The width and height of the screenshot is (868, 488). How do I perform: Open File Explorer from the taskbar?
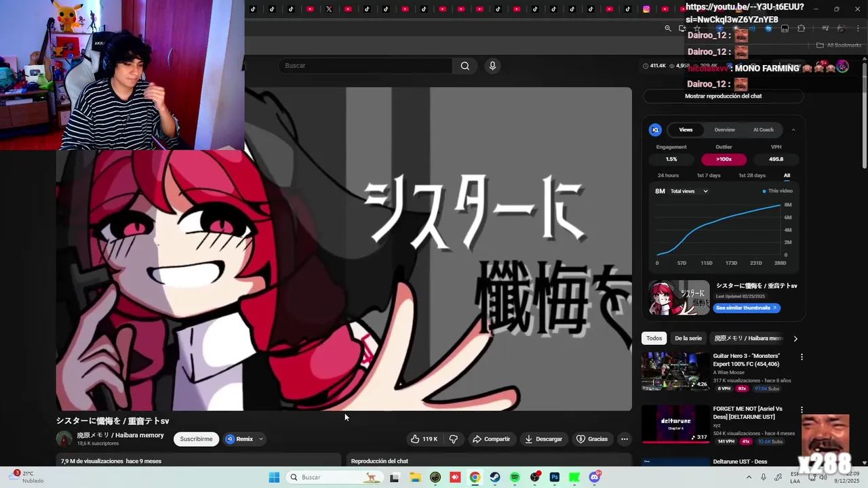414,477
